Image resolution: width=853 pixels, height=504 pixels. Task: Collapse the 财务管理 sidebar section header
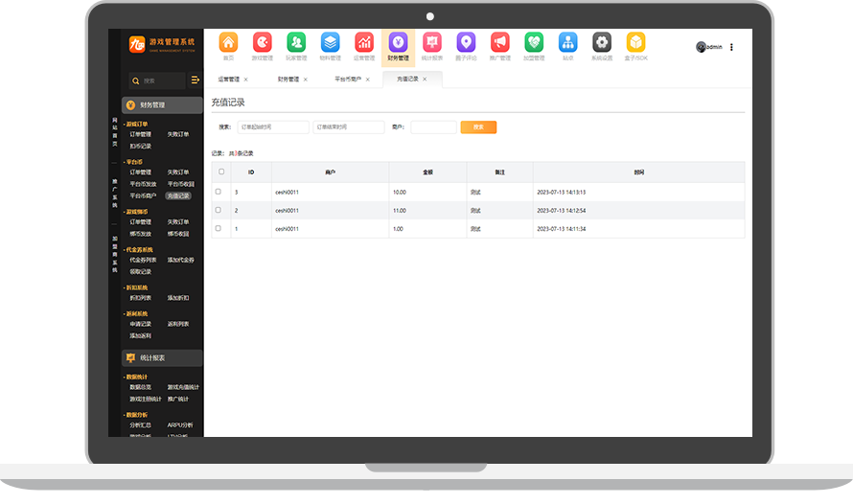pyautogui.click(x=161, y=105)
